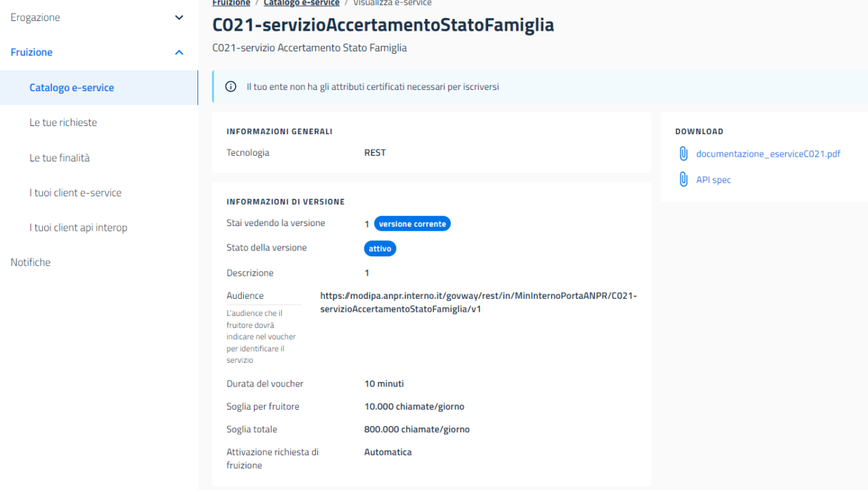Open Catalogo e-service in the sidebar
This screenshot has height=490, width=868.
71,87
